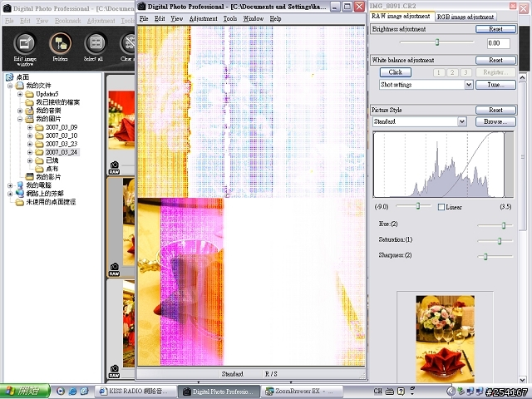The height and width of the screenshot is (399, 532).
Task: Click the Register... button
Action: [495, 72]
